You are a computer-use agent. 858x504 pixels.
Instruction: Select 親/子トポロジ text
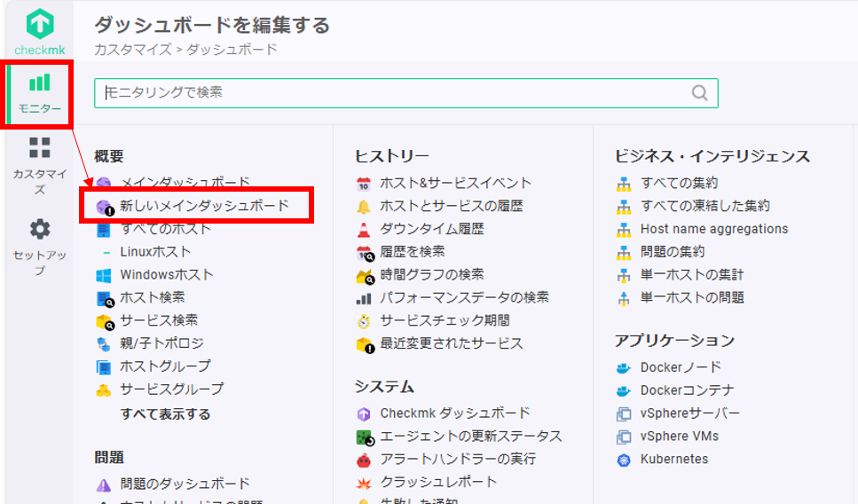click(162, 343)
